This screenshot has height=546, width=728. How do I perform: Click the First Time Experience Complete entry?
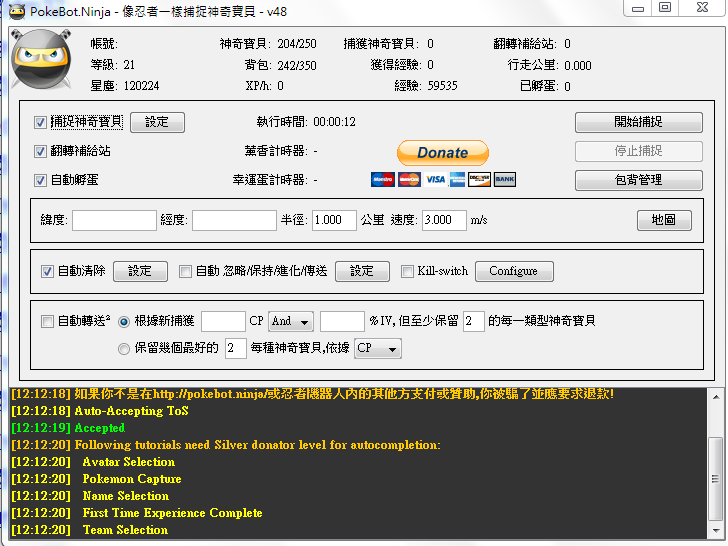[x=137, y=513]
